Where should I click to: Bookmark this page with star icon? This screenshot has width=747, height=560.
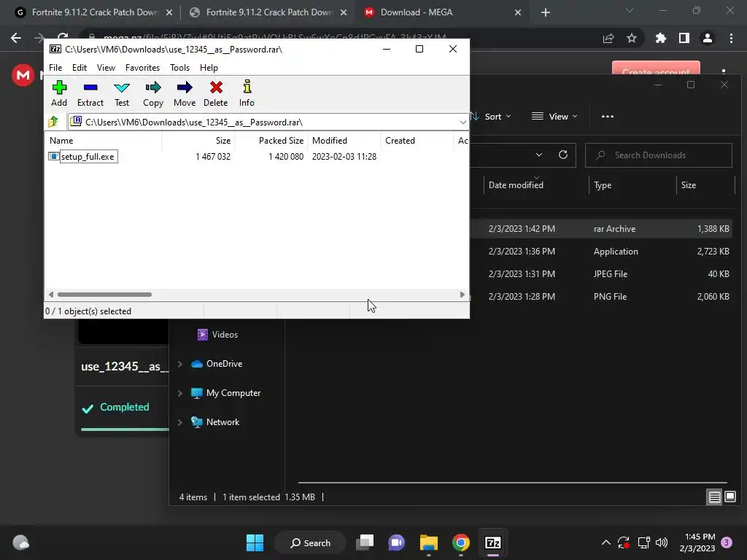[x=632, y=38]
